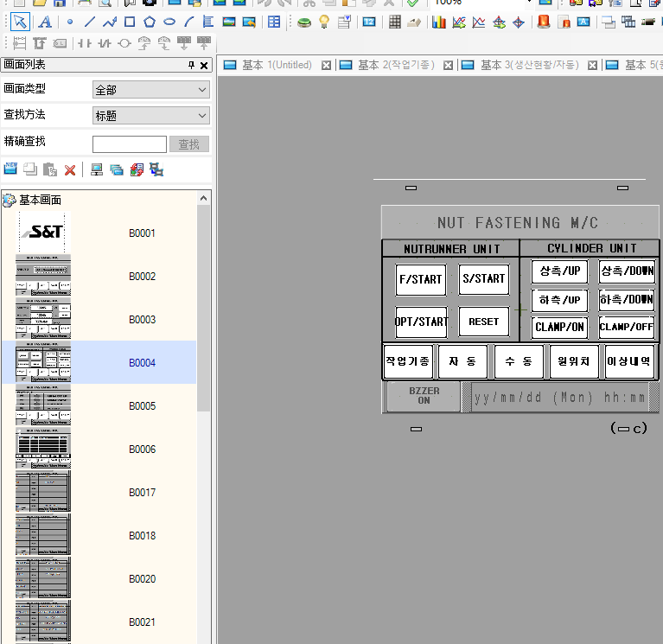Click the 精确查找 search input field

click(x=129, y=144)
